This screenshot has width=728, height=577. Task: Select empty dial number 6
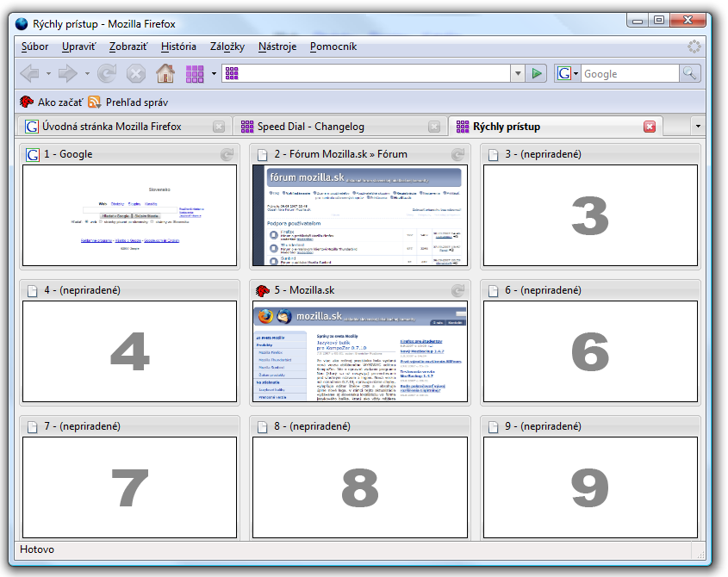(590, 351)
